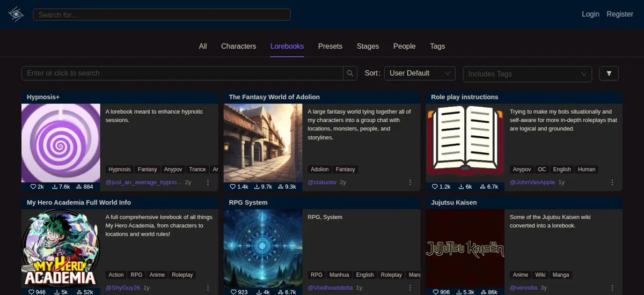
Task: Download the Adolion lorebook 9.7k icon
Action: tap(257, 187)
